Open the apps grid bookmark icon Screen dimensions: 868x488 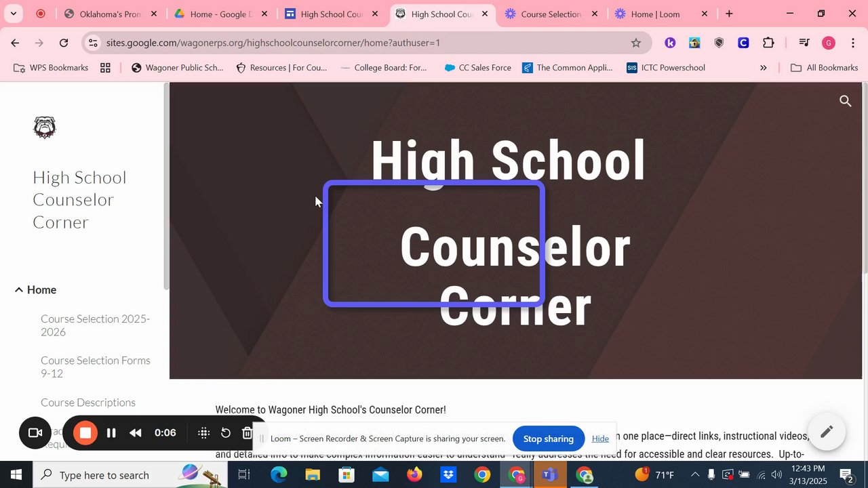click(x=105, y=68)
